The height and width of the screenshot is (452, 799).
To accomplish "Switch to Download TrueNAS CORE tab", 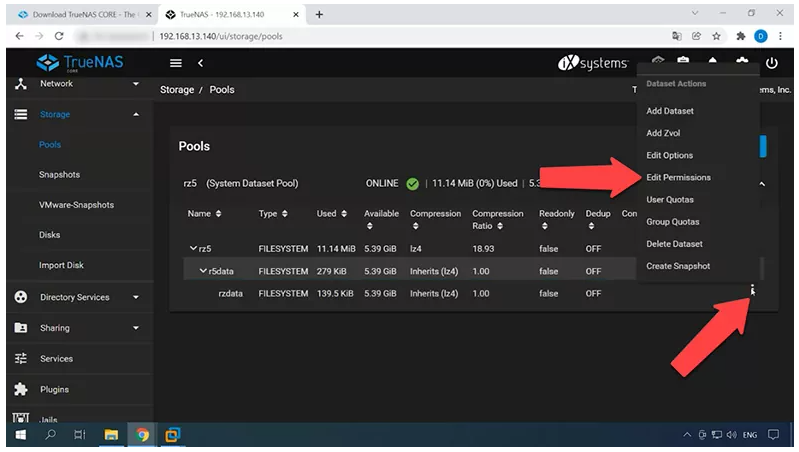I will [84, 14].
